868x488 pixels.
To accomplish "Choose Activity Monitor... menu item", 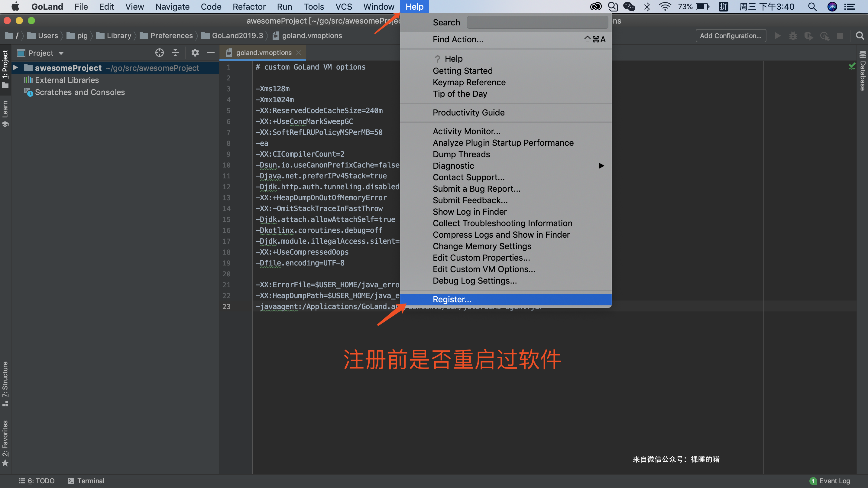I will tap(506, 132).
